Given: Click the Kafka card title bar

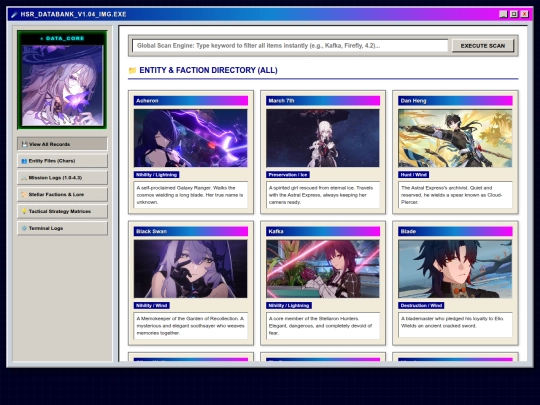Looking at the screenshot, I should 323,231.
